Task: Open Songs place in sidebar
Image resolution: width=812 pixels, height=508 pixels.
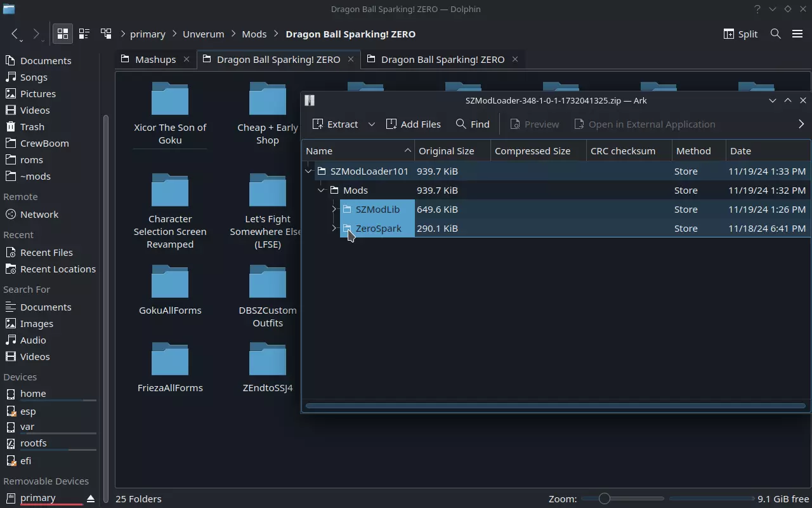Action: [x=34, y=77]
